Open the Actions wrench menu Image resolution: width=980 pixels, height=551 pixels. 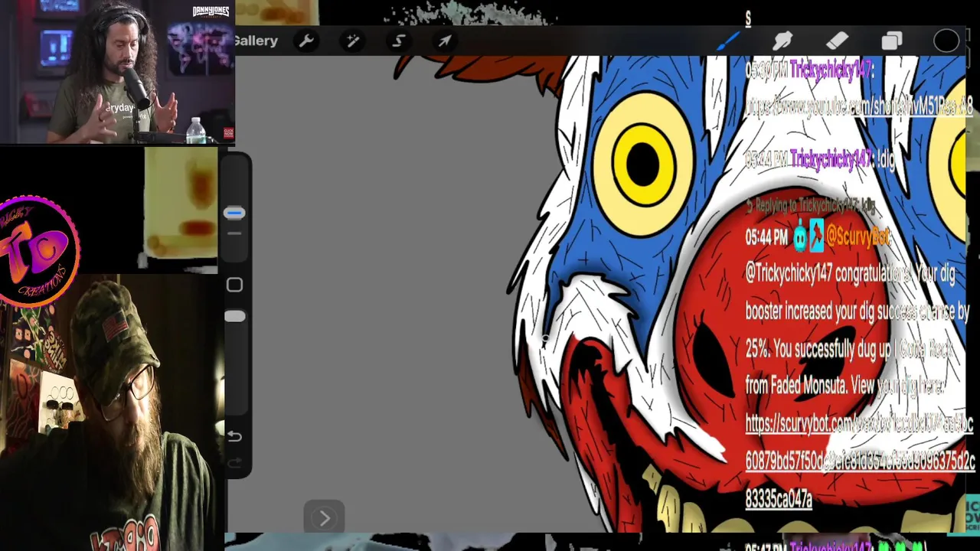tap(306, 41)
